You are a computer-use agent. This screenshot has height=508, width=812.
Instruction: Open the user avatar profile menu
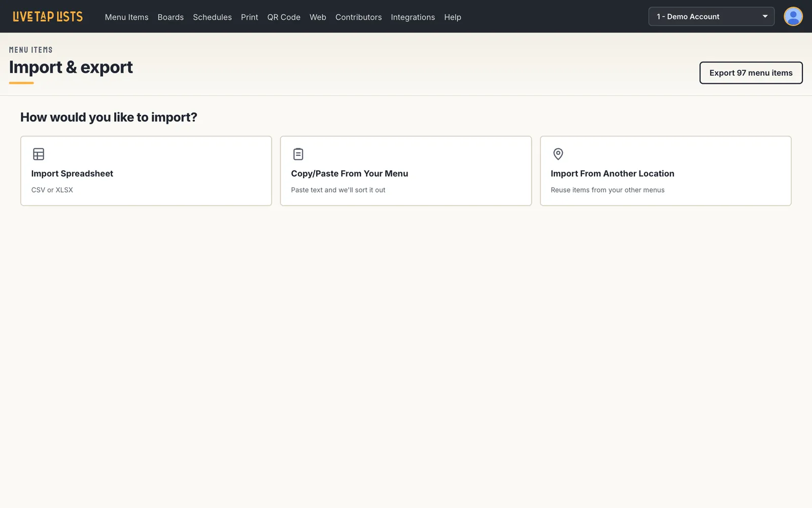click(x=793, y=16)
